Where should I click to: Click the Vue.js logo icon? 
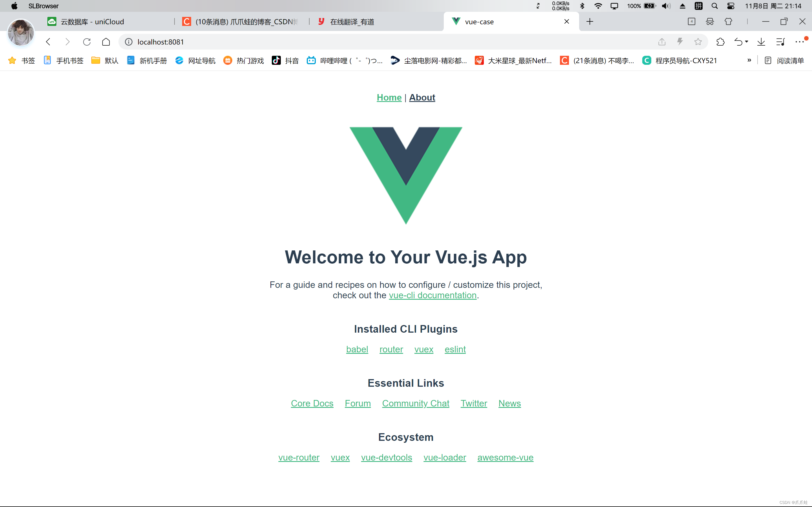405,174
